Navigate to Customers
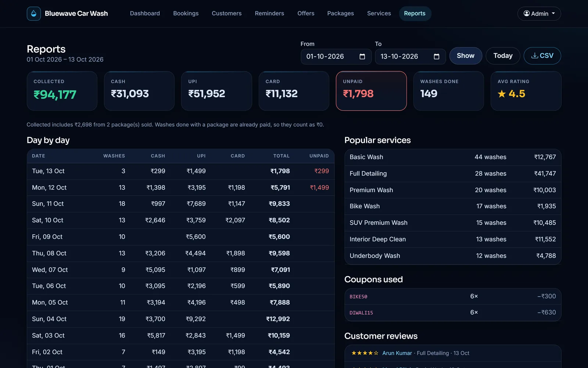 point(227,14)
